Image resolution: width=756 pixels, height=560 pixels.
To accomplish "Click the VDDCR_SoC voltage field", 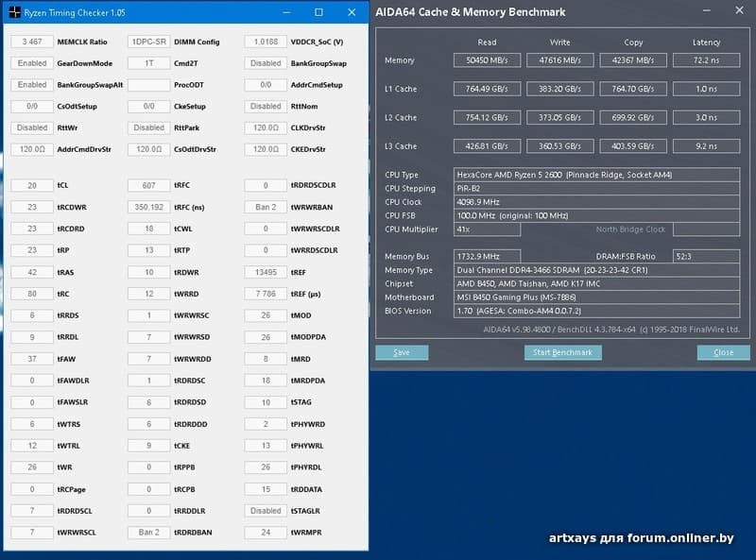I will click(x=266, y=42).
